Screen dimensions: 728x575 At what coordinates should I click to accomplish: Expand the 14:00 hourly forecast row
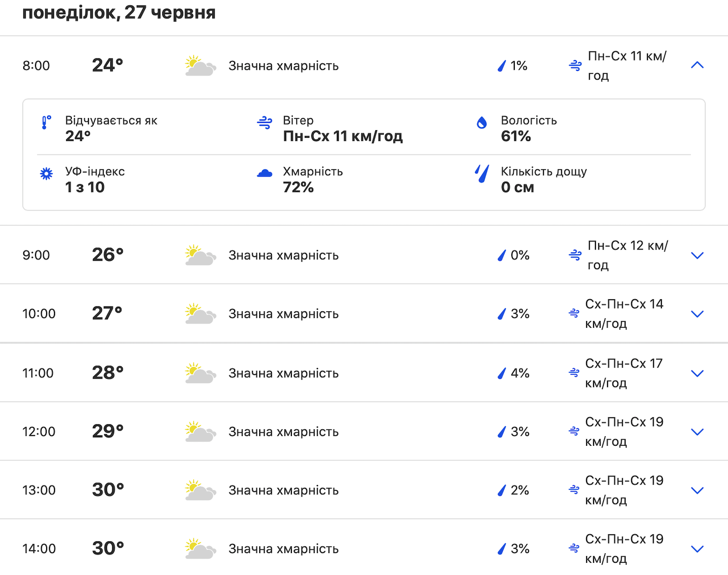click(x=697, y=549)
